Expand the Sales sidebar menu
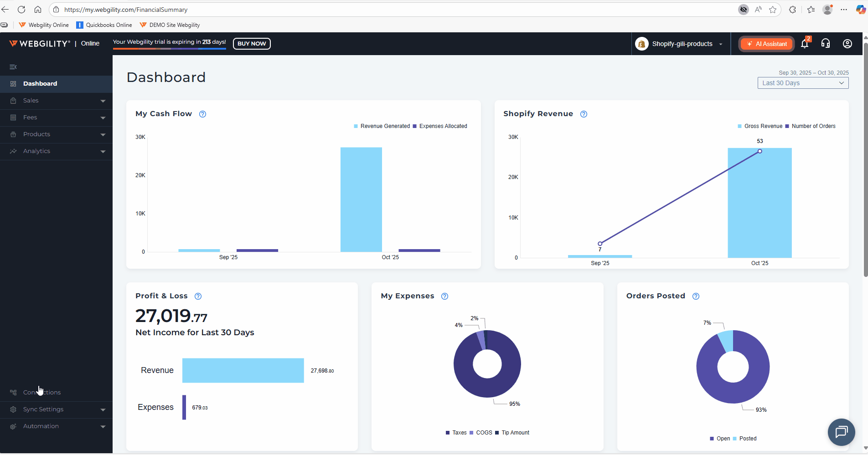This screenshot has height=455, width=868. coord(56,101)
